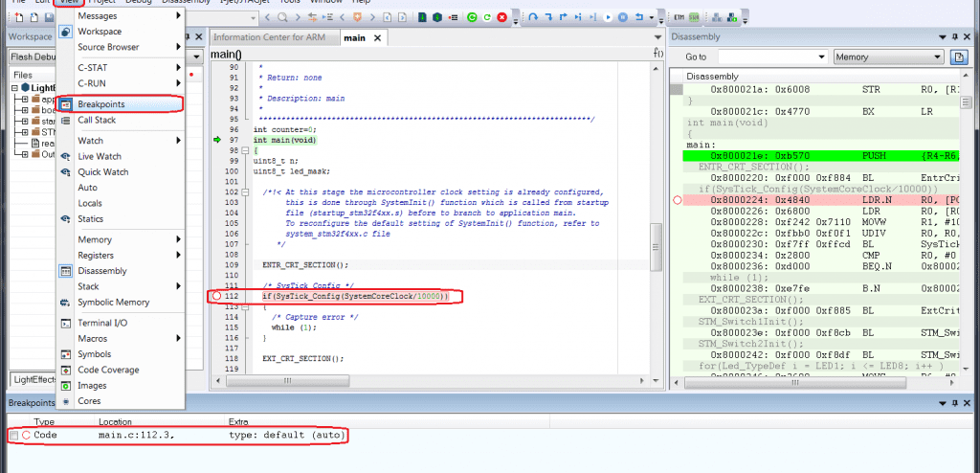980x473 pixels.
Task: Expand the Source Browser submenu
Action: click(120, 47)
